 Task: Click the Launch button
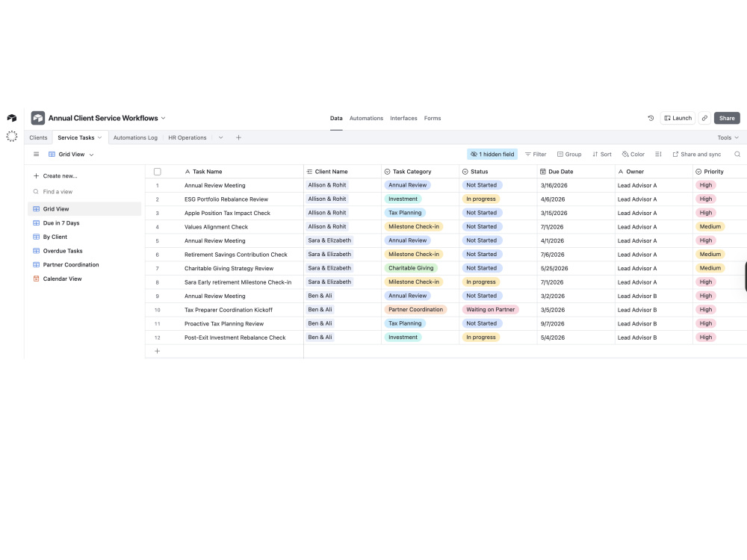pyautogui.click(x=678, y=118)
